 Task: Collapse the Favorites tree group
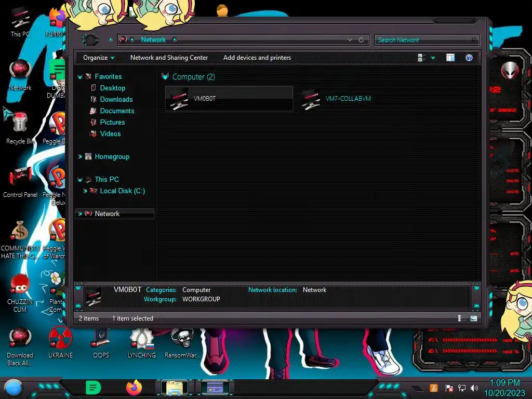click(x=80, y=77)
